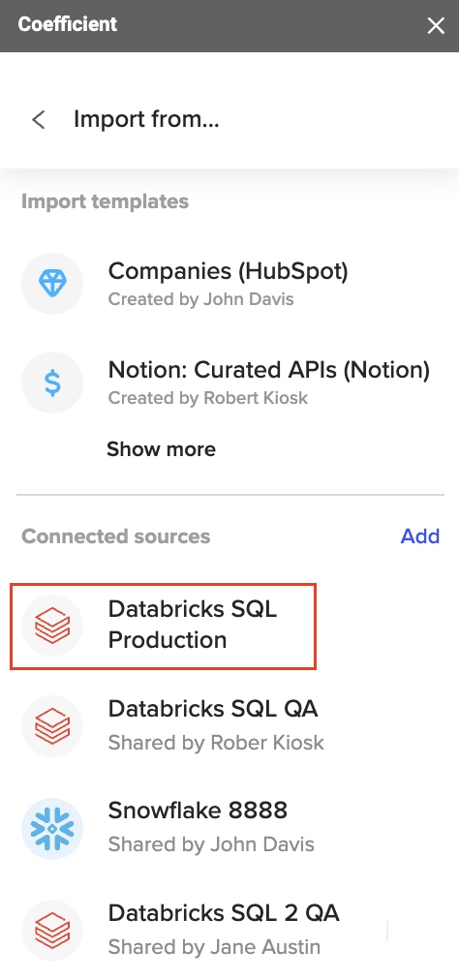Click the 'Import templates' section heading
The image size is (459, 980).
[x=105, y=201]
